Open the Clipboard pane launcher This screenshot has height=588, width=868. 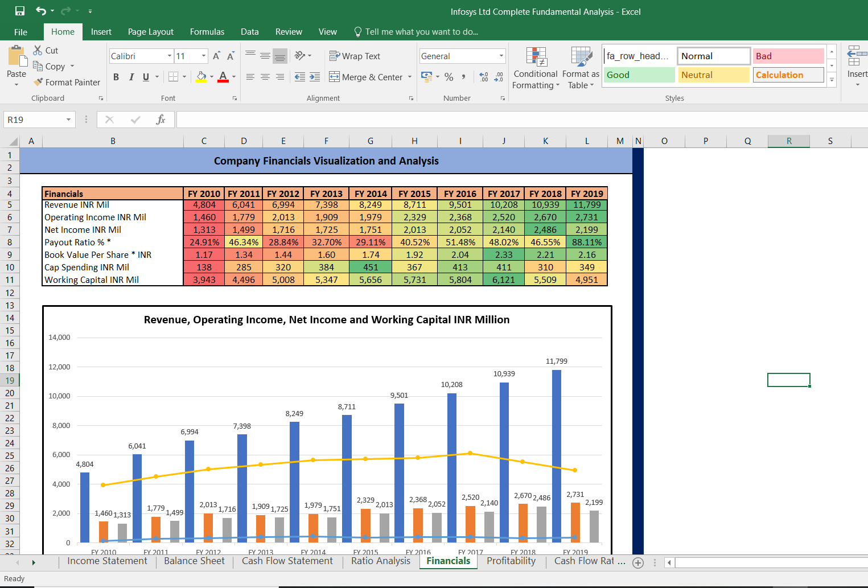click(101, 98)
